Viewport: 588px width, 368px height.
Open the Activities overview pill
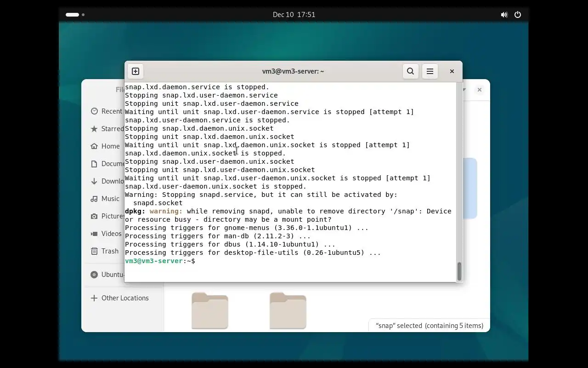[x=75, y=15]
